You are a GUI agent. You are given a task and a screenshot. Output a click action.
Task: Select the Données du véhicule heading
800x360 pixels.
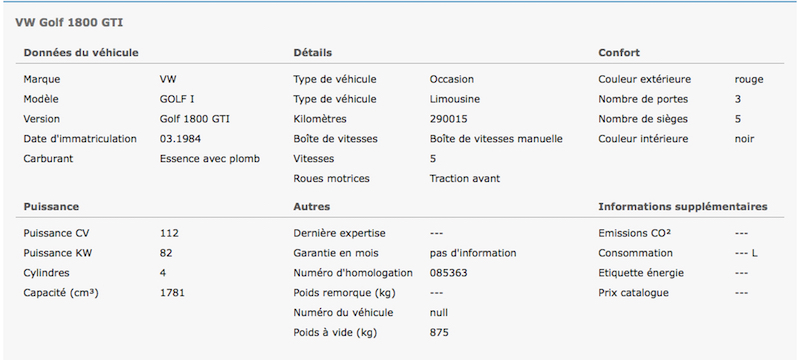pos(81,53)
